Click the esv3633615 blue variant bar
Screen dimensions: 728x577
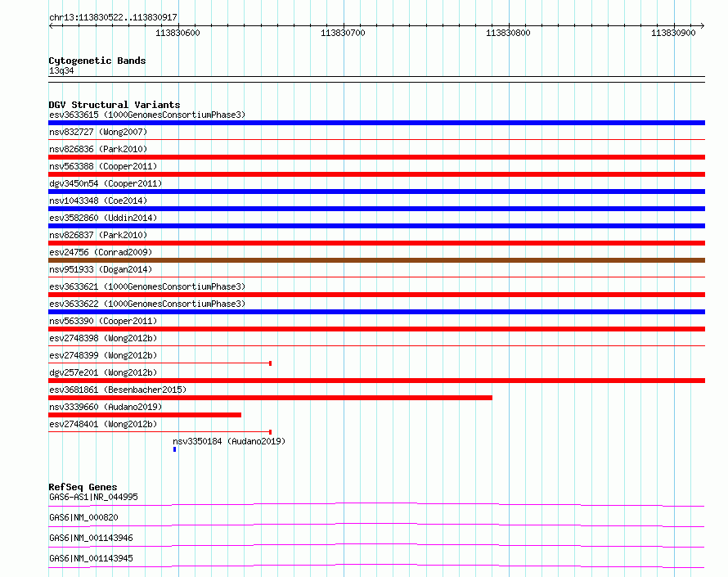tap(376, 123)
